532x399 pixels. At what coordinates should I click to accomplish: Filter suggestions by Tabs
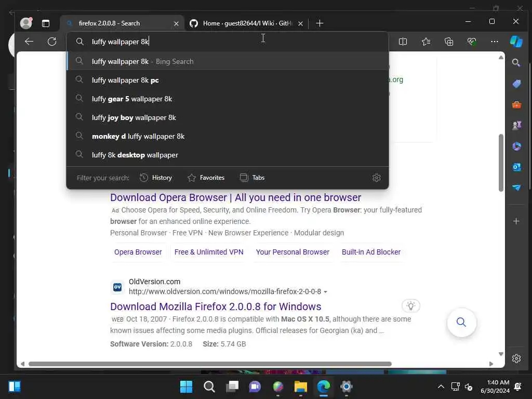(x=252, y=178)
